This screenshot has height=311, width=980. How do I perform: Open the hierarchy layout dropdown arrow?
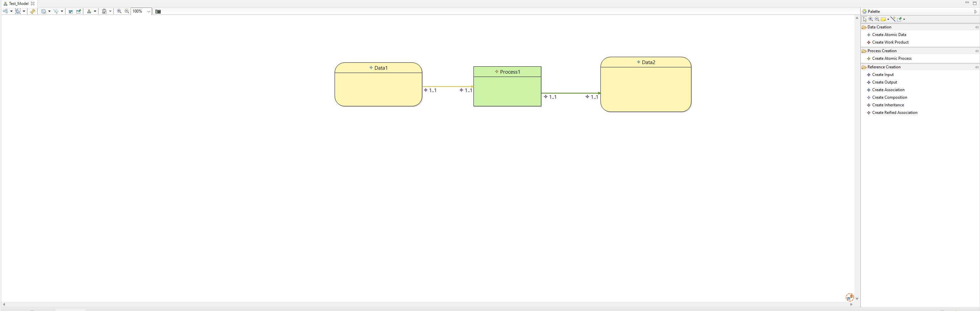[x=95, y=12]
